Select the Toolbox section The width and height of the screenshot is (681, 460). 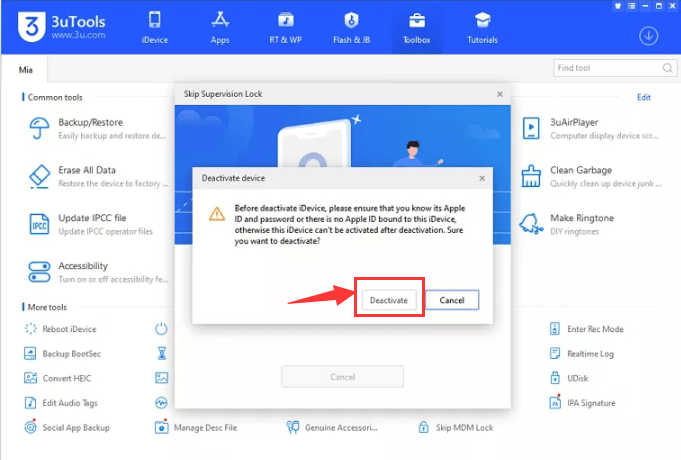tap(417, 28)
